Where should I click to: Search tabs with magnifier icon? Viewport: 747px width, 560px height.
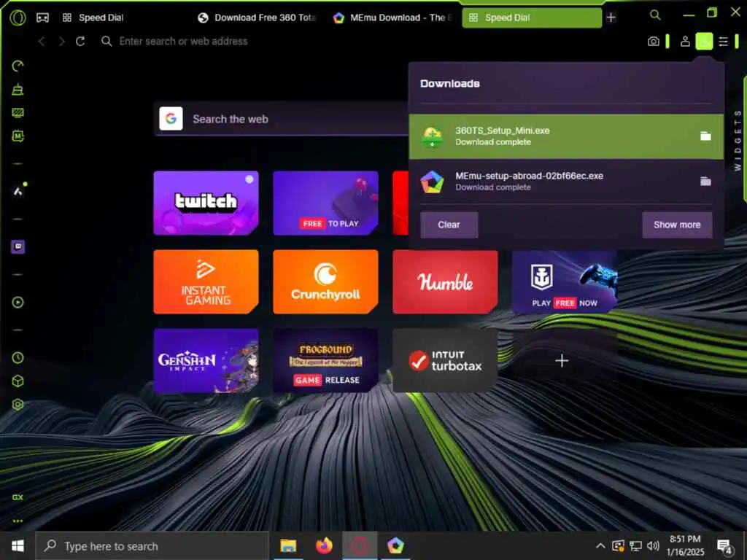(x=656, y=15)
